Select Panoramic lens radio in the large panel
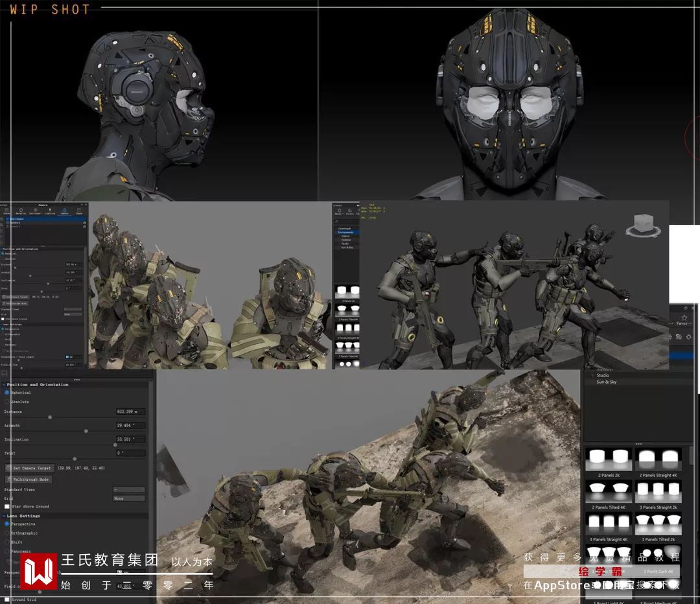 point(6,552)
